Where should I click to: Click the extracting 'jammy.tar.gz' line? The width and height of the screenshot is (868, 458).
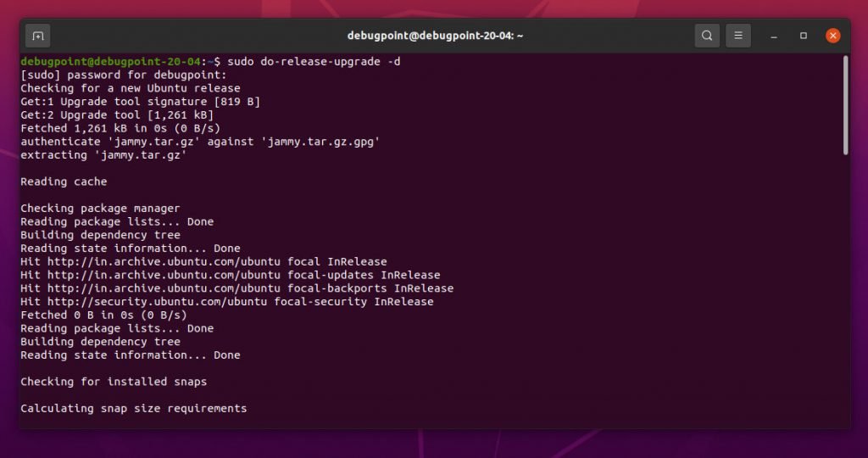(104, 154)
